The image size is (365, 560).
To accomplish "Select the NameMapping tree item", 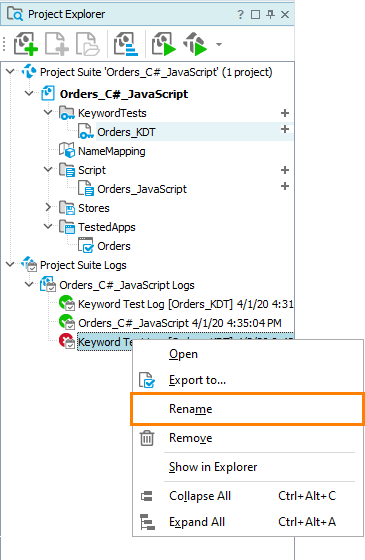I will [111, 151].
